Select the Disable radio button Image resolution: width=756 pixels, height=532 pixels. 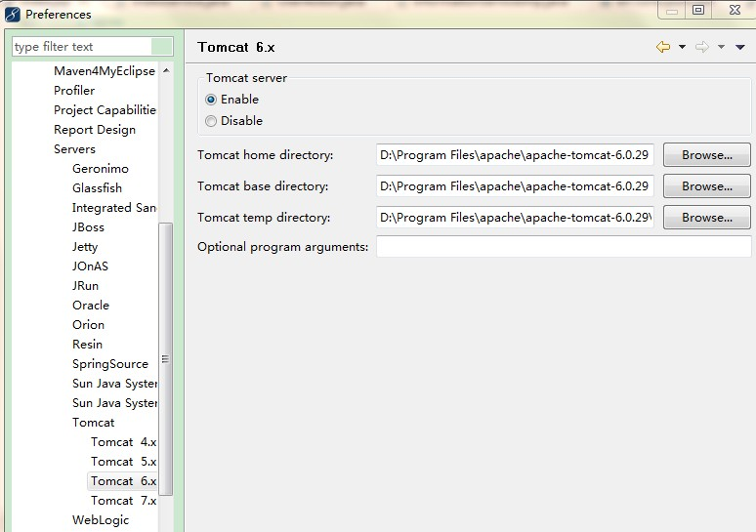[x=211, y=121]
